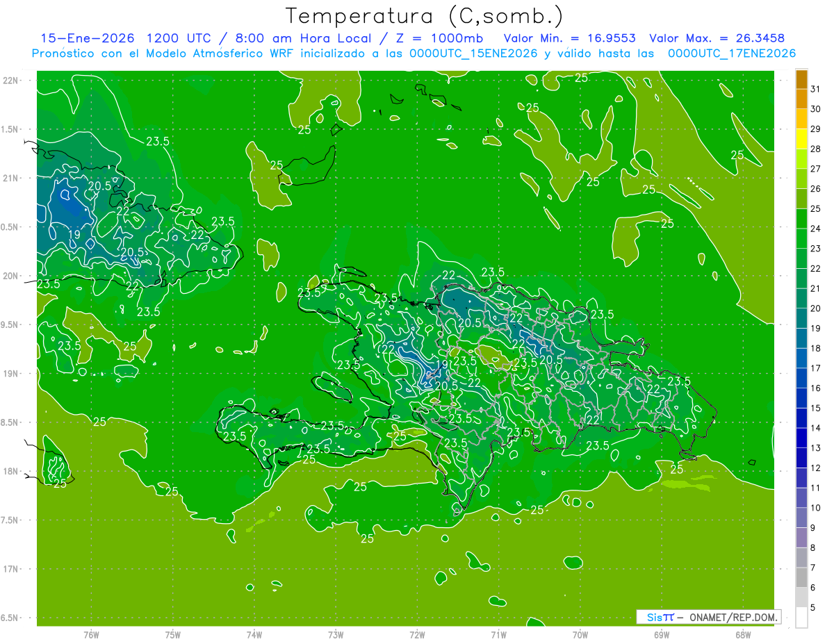Image resolution: width=834 pixels, height=644 pixels.
Task: Click the colorbar value label 28
Action: point(816,149)
